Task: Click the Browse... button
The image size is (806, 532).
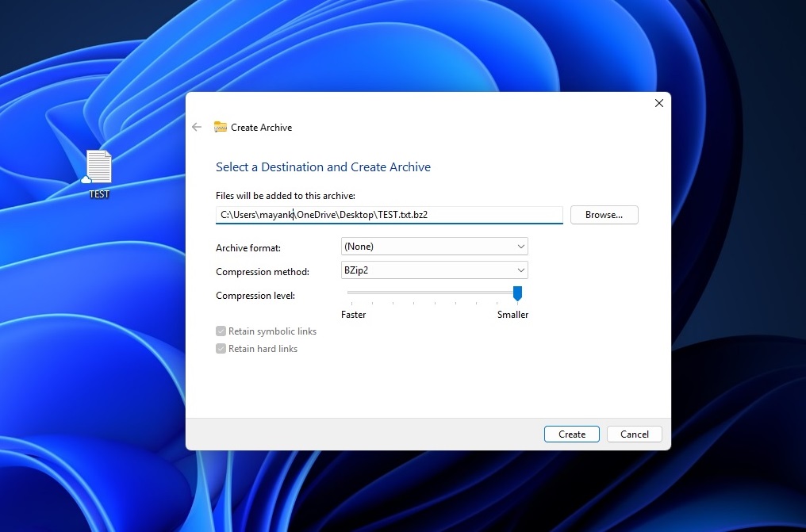Action: click(604, 215)
